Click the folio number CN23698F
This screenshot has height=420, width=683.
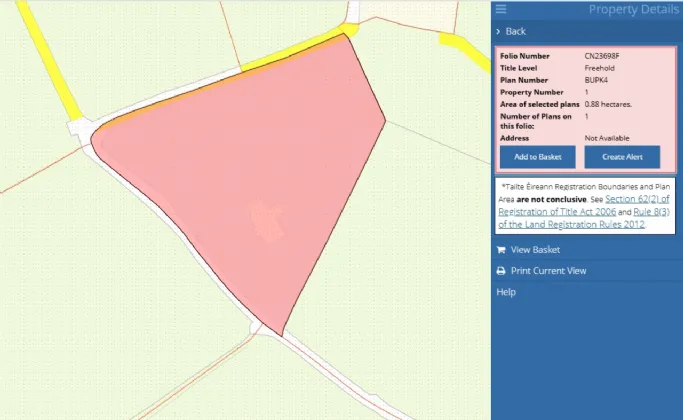(x=602, y=55)
